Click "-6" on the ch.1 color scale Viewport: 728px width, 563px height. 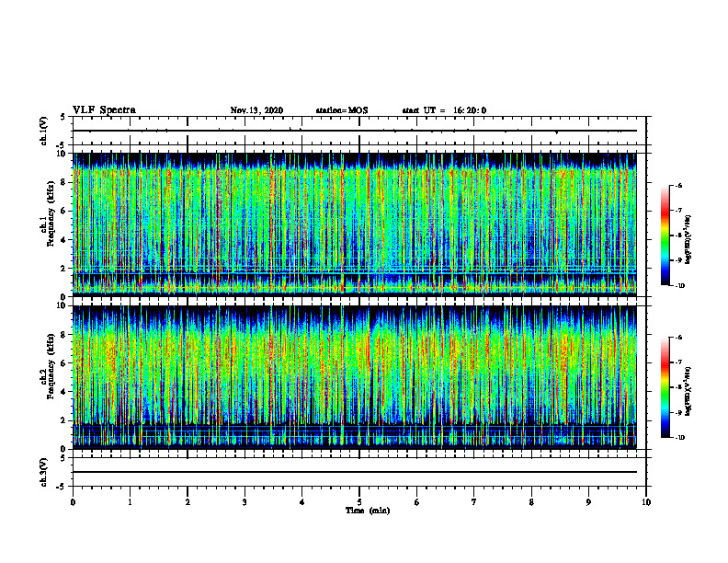coord(678,185)
